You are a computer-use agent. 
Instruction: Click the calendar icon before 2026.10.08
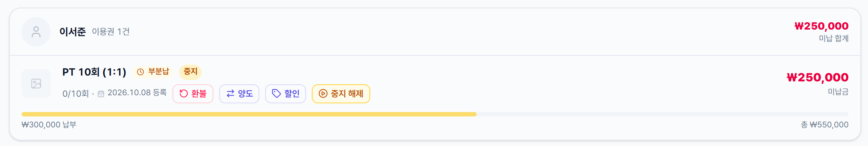tap(101, 94)
